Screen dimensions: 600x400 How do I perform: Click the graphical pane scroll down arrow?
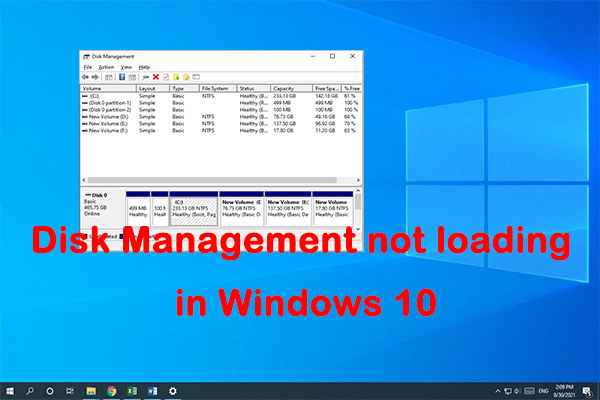point(358,229)
